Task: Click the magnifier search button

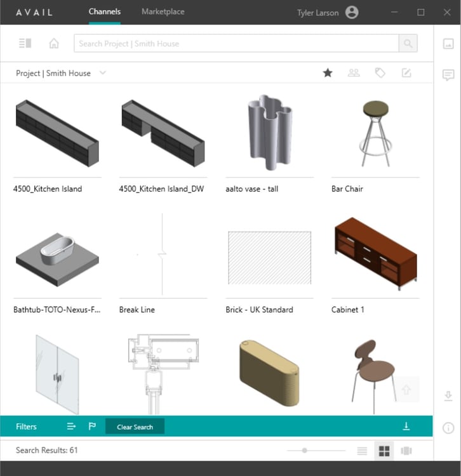Action: pos(408,43)
